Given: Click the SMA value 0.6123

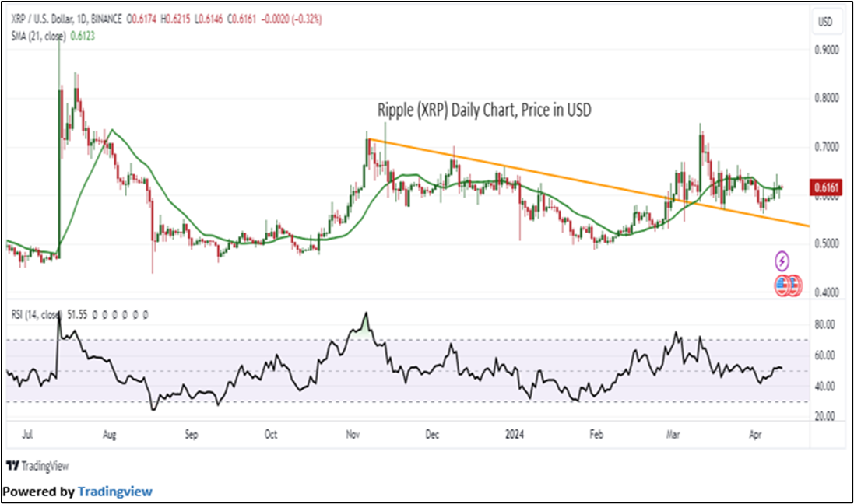Looking at the screenshot, I should tap(83, 37).
